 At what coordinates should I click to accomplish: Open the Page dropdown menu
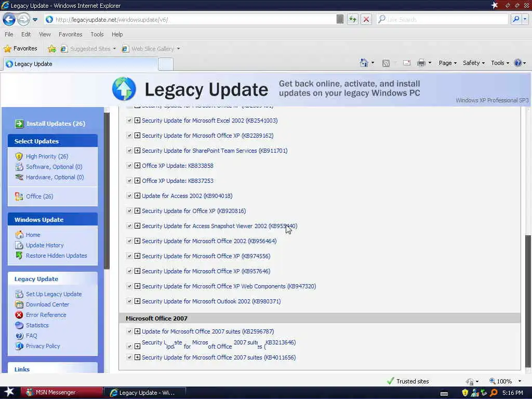click(x=447, y=63)
